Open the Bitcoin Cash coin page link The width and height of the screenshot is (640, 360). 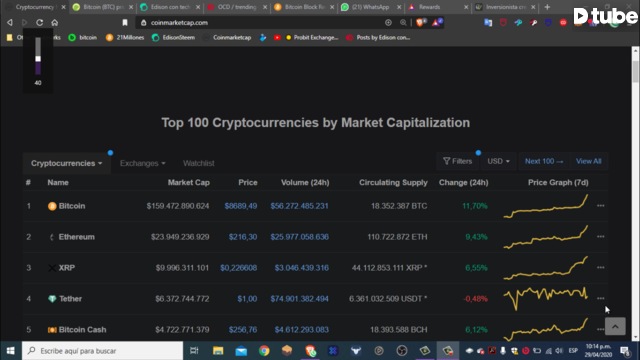(x=82, y=330)
